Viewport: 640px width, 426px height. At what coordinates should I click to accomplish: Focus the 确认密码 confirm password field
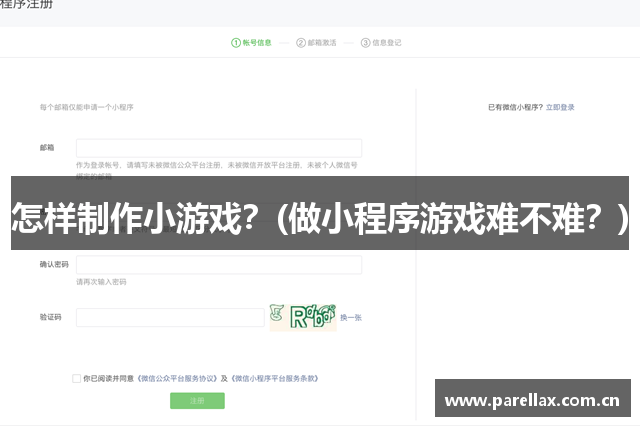click(x=219, y=265)
